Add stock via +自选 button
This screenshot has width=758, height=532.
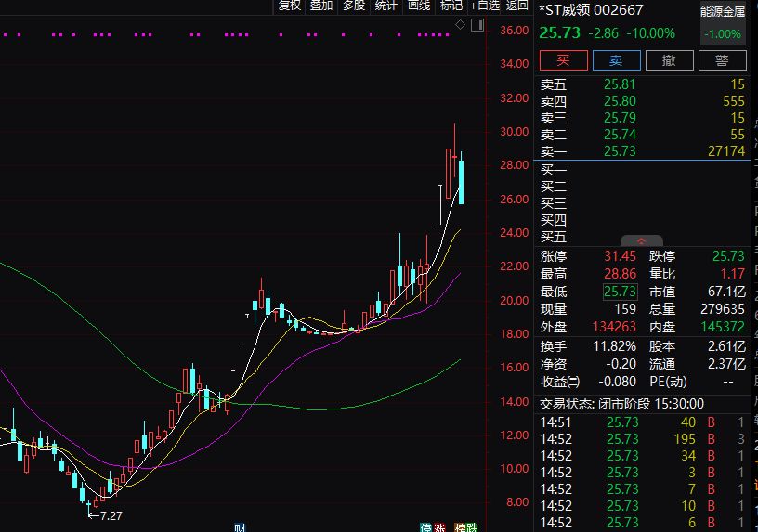tap(485, 6)
